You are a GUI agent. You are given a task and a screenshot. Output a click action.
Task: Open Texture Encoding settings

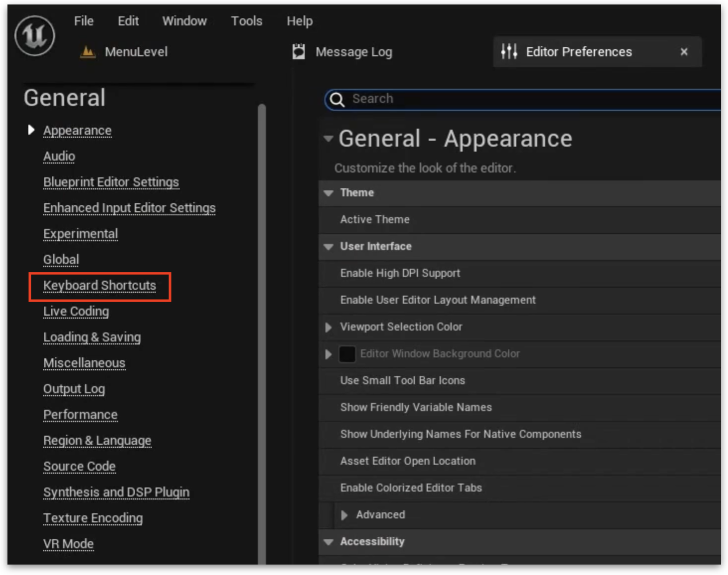(93, 518)
